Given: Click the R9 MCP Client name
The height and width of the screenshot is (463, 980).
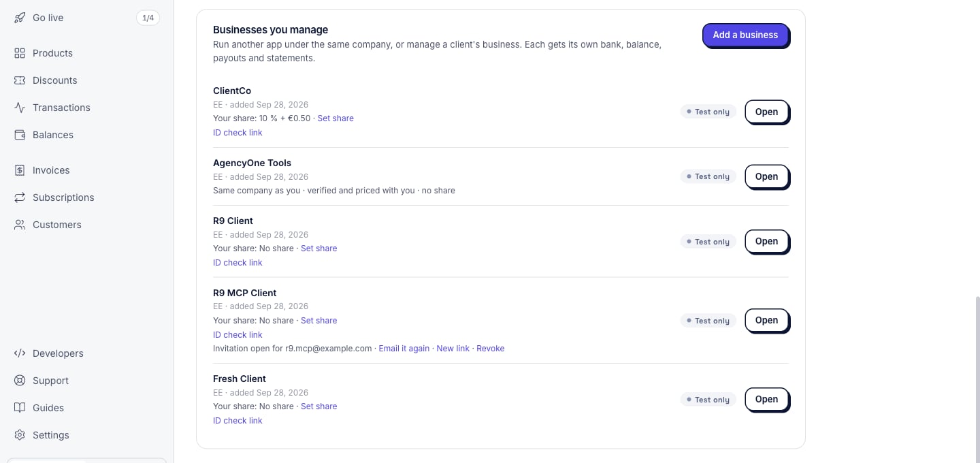Looking at the screenshot, I should (245, 293).
